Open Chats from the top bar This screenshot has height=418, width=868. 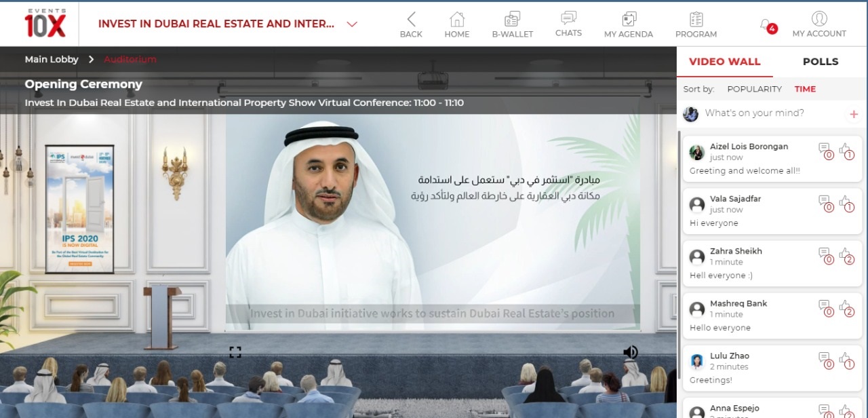coord(568,18)
